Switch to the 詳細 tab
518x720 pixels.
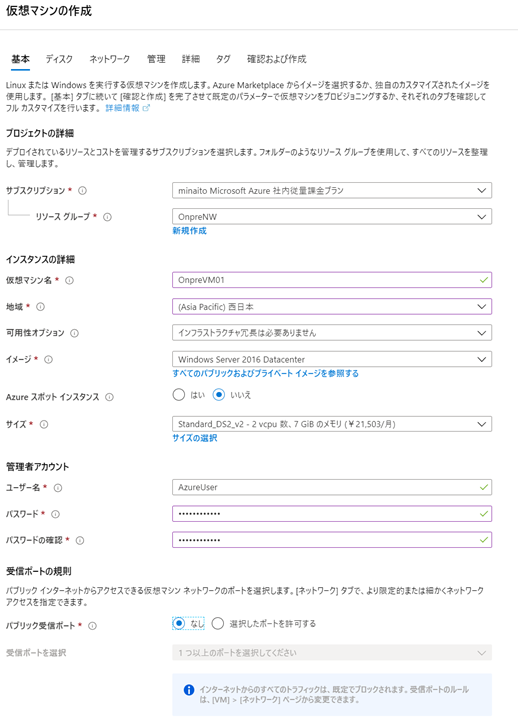(191, 59)
